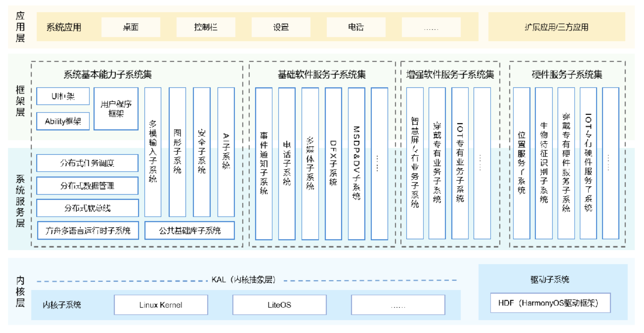Viewport: 644px width, 333px height.
Task: Select the 控制栏 box
Action: (x=205, y=27)
